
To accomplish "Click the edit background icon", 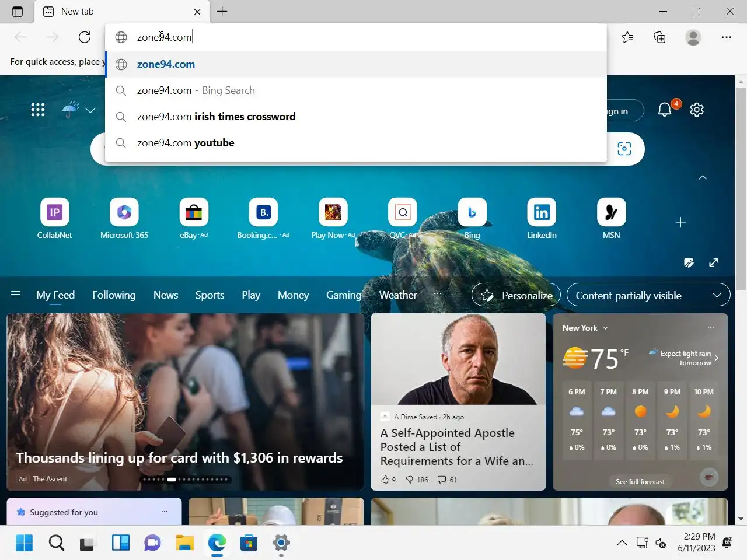I will (x=689, y=262).
